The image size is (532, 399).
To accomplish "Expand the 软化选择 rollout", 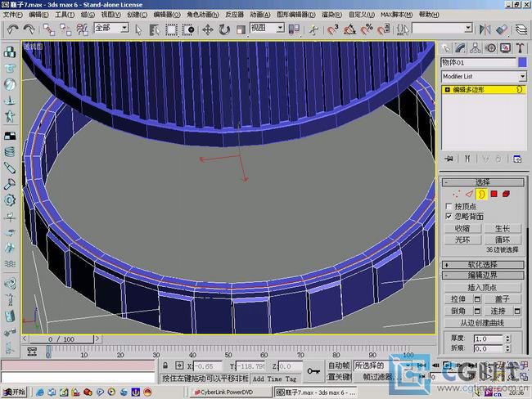I will (483, 265).
